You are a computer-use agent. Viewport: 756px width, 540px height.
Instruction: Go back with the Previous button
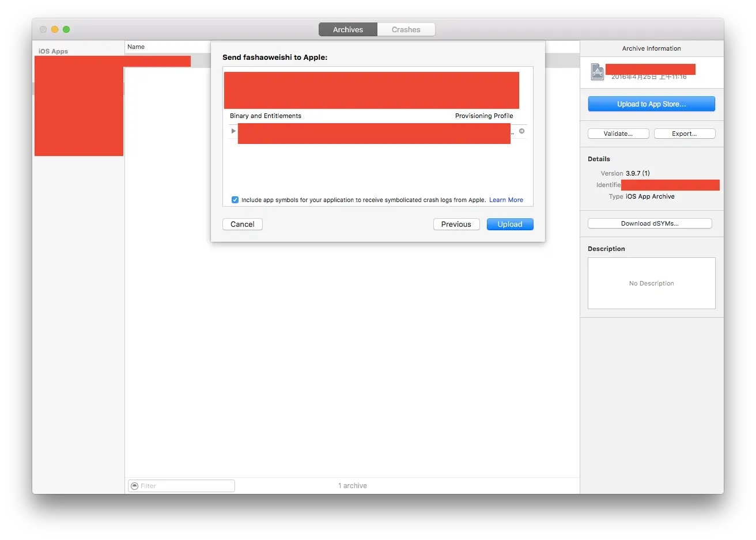[x=456, y=225]
